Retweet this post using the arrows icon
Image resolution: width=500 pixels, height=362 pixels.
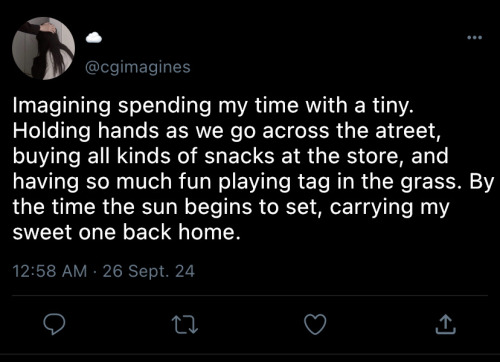point(185,325)
